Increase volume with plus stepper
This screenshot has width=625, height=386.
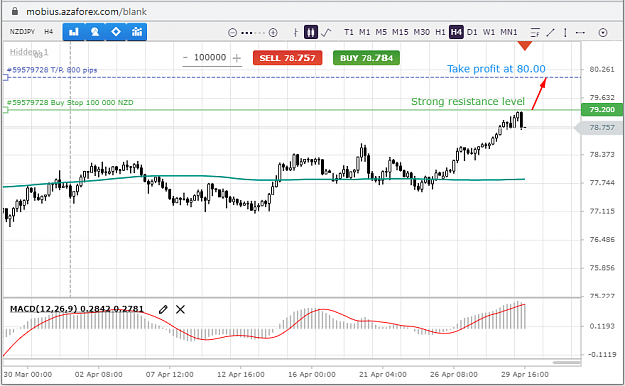pos(237,58)
